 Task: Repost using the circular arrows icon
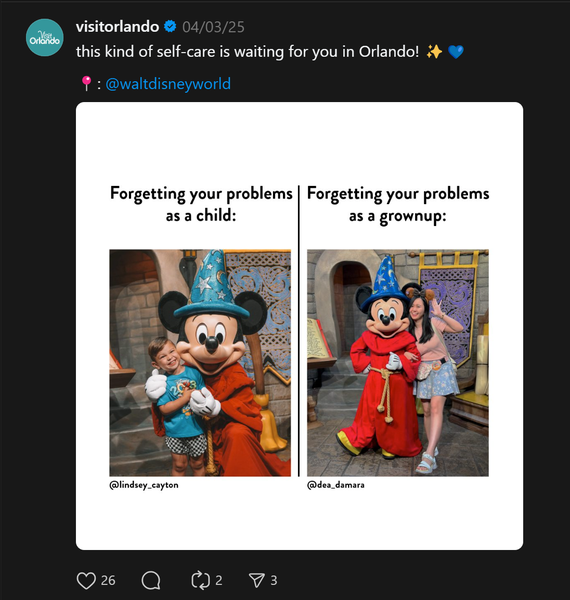coord(200,580)
